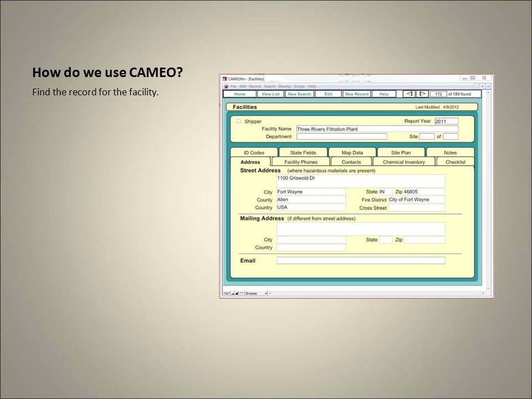Click the street State field IN
The width and height of the screenshot is (532, 399).
point(386,192)
